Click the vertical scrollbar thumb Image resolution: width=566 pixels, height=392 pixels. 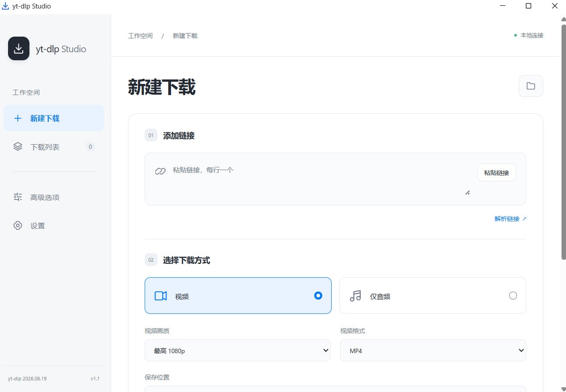tap(563, 142)
